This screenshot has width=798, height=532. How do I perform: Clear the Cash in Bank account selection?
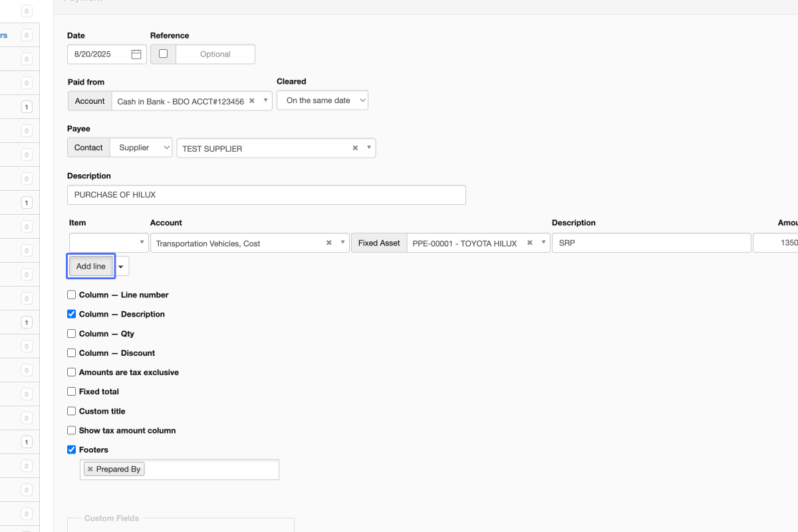tap(251, 101)
